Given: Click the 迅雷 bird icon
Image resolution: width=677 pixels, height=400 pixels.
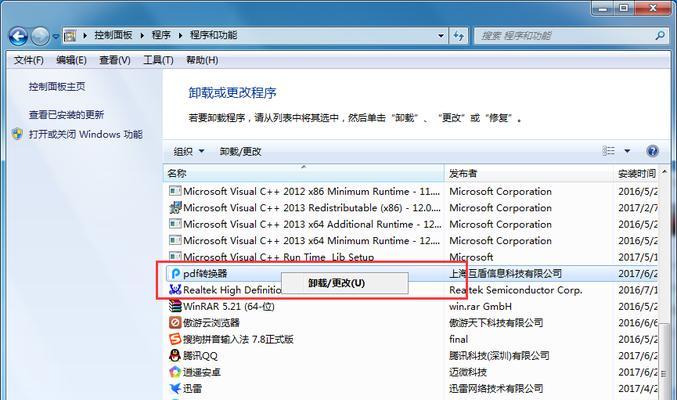Looking at the screenshot, I should pos(175,388).
